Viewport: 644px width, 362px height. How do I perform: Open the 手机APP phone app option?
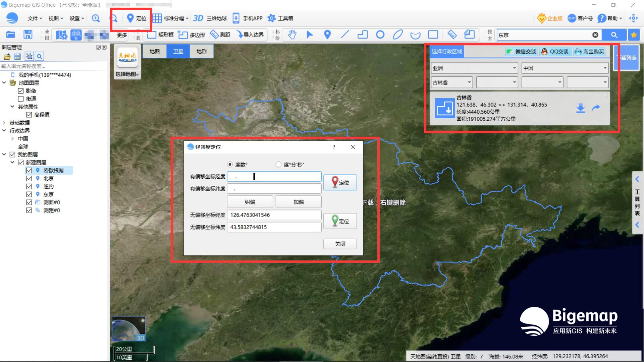248,18
